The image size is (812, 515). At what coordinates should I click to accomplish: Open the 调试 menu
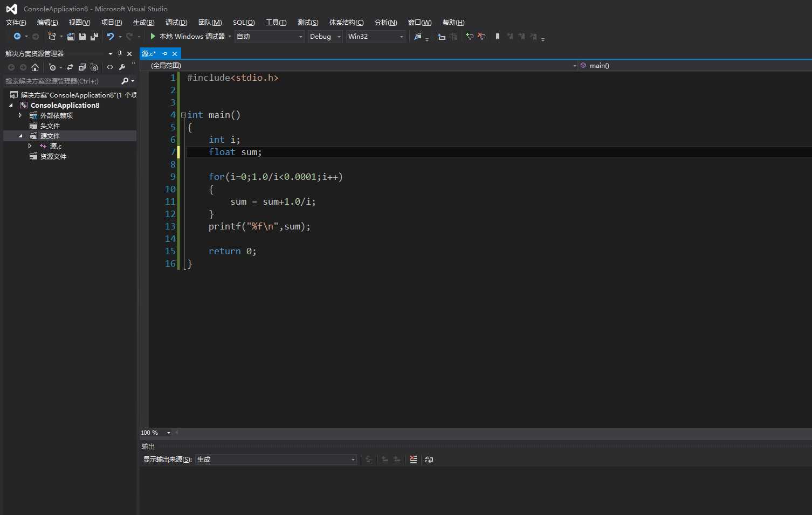[176, 23]
